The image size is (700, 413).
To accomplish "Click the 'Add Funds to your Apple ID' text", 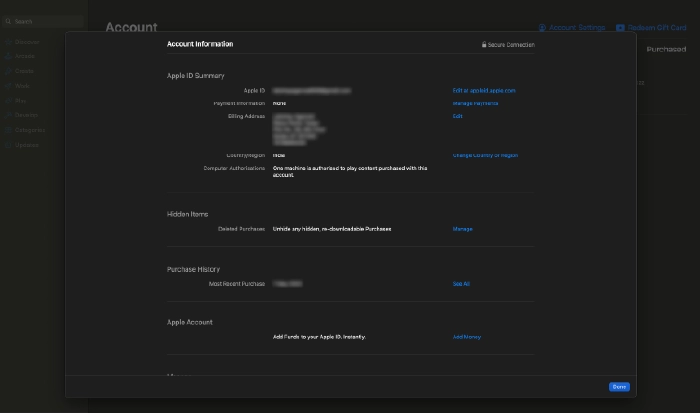I will pos(319,337).
